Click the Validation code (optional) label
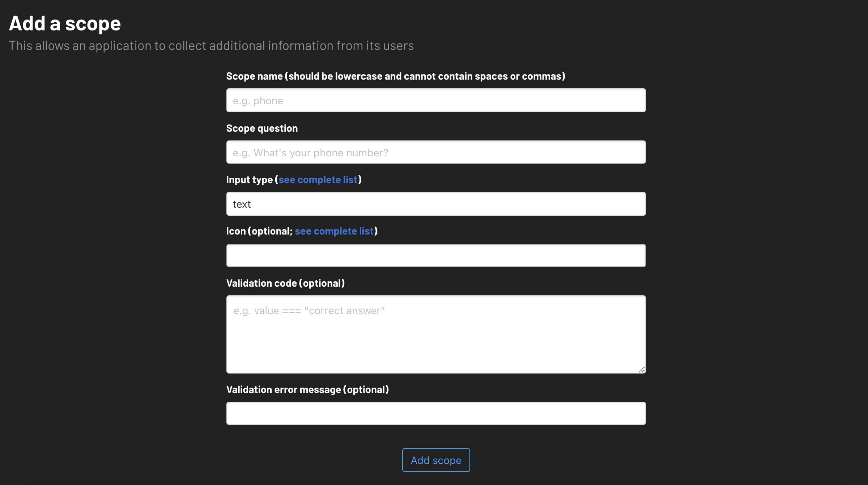The height and width of the screenshot is (485, 868). tap(285, 283)
